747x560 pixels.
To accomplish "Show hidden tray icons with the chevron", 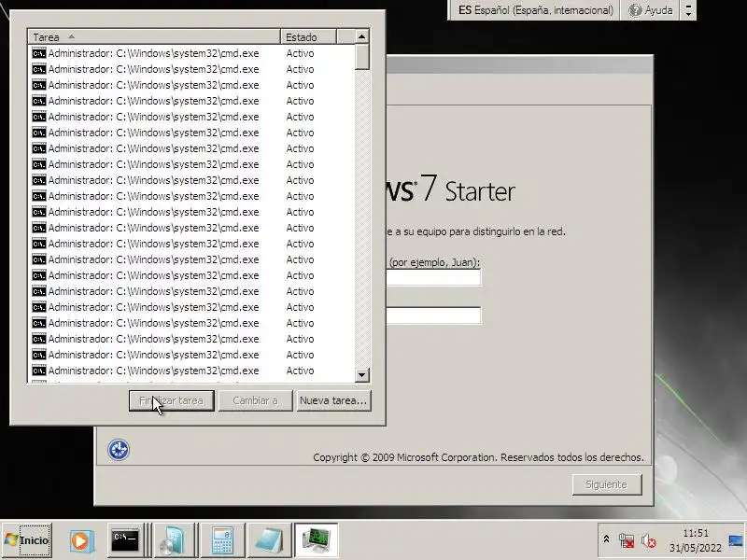I will coord(606,539).
